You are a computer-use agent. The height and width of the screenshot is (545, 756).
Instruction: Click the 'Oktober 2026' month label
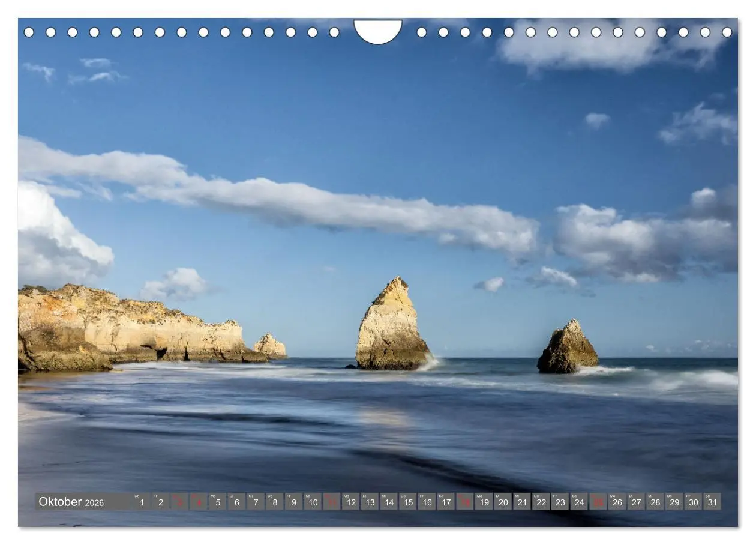[71, 502]
